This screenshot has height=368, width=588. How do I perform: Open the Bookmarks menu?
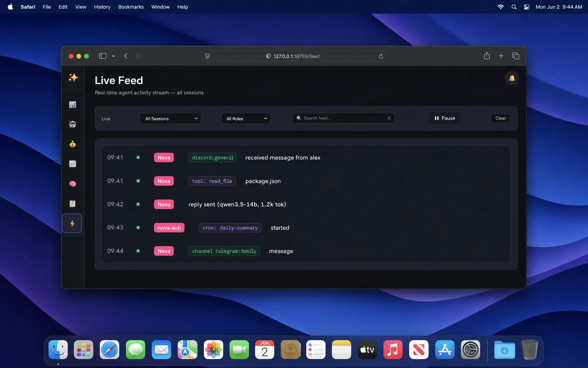131,7
